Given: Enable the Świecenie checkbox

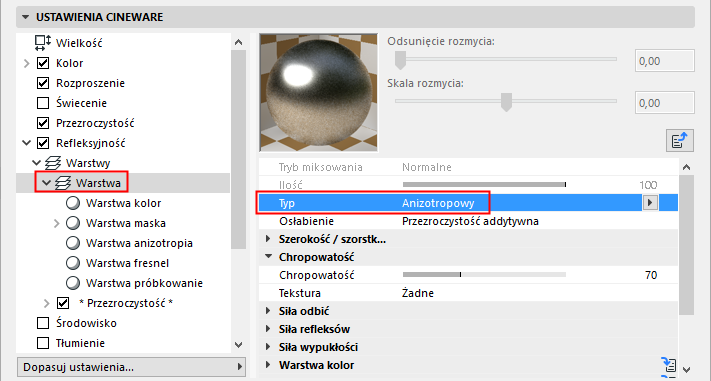Looking at the screenshot, I should tap(43, 103).
